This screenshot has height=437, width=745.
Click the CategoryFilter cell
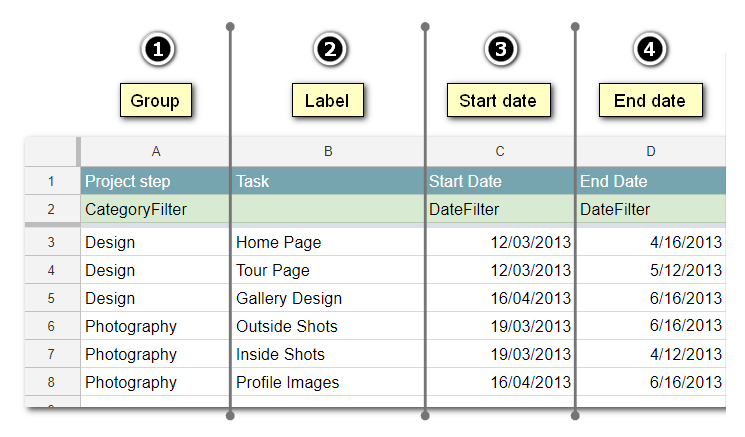(136, 210)
